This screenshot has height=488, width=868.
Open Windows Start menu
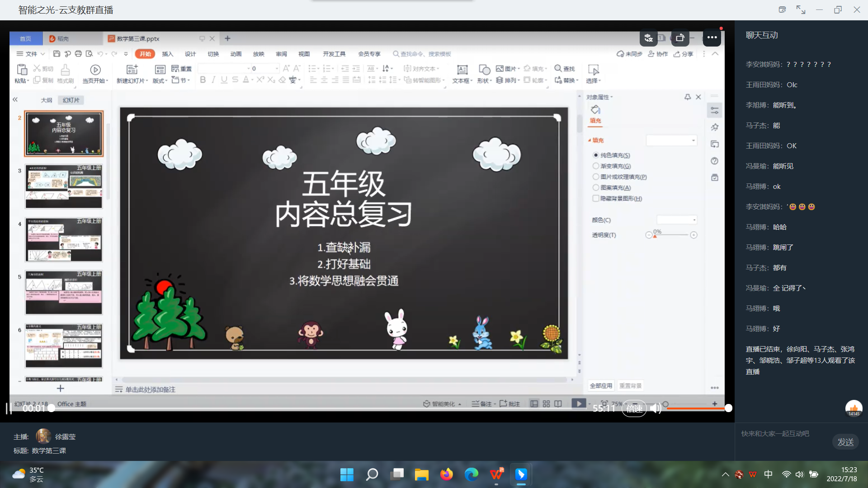(347, 474)
